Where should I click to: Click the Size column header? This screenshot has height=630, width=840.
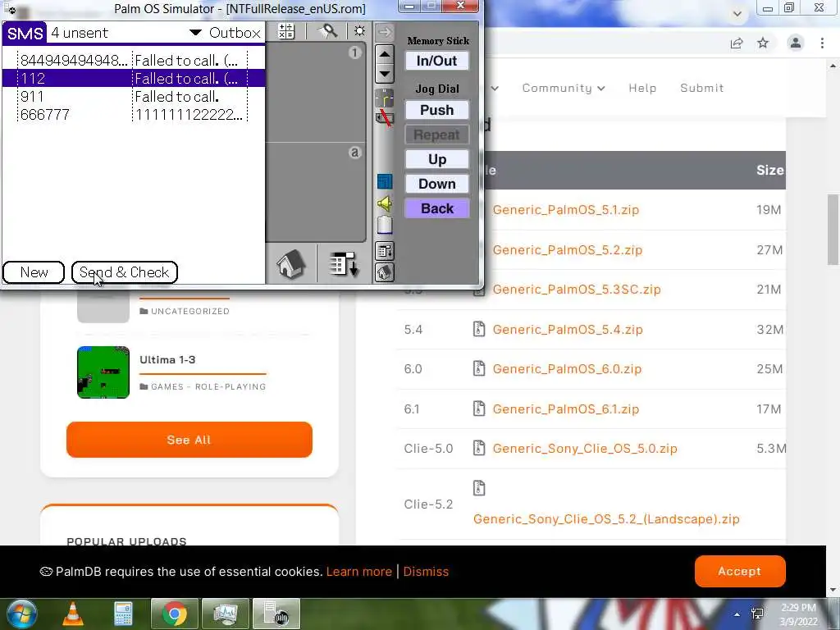click(x=769, y=171)
